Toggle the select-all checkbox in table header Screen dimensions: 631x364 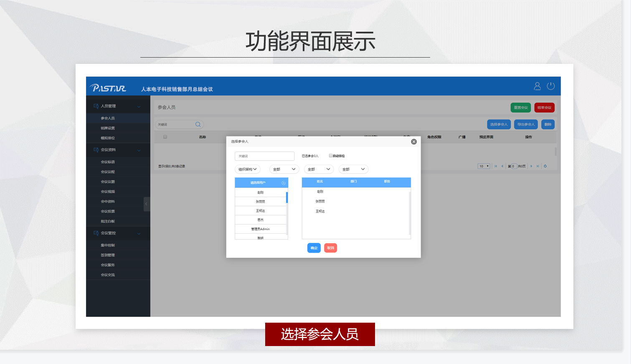coord(165,137)
